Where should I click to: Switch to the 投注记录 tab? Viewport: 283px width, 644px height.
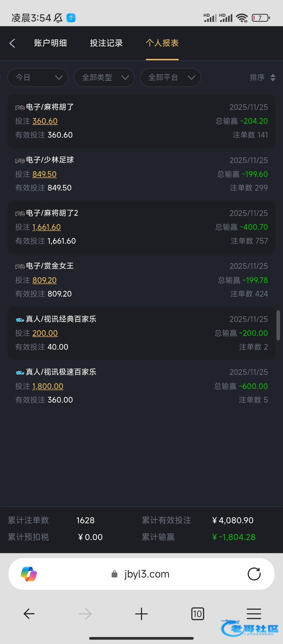pos(106,43)
